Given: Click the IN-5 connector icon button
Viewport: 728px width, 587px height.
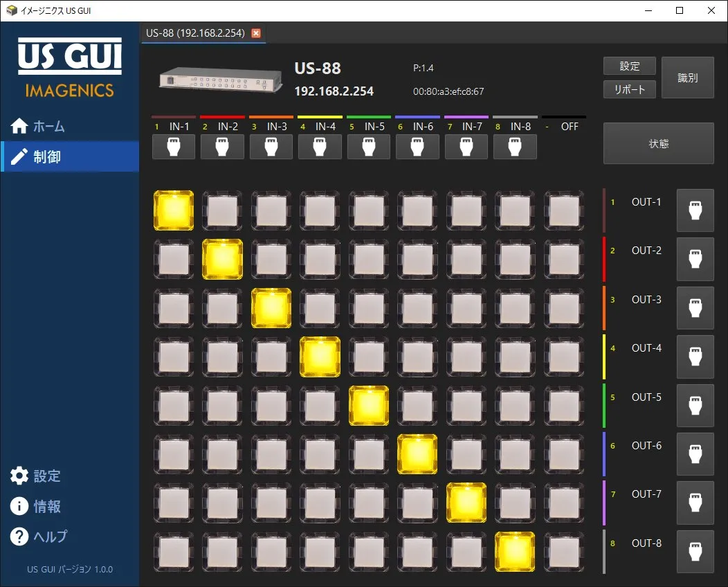Looking at the screenshot, I should (369, 147).
